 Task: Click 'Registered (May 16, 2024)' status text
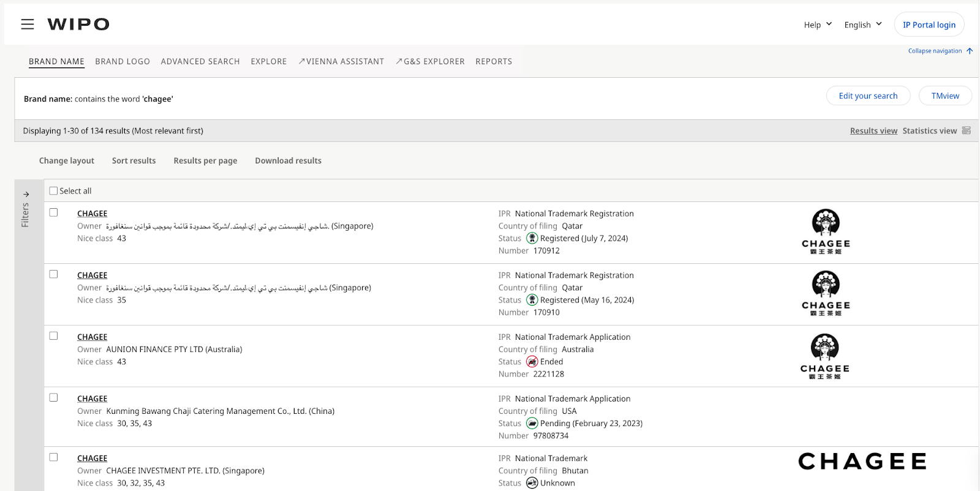coord(587,300)
